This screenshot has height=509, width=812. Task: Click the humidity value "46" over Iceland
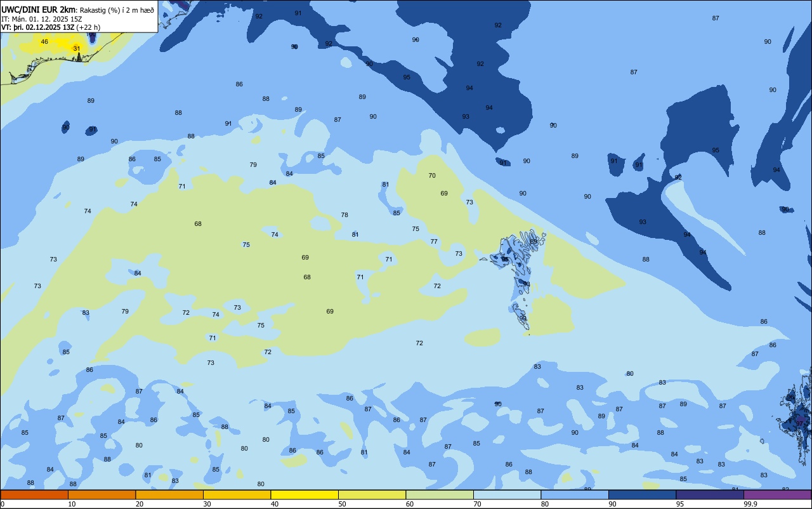[44, 42]
